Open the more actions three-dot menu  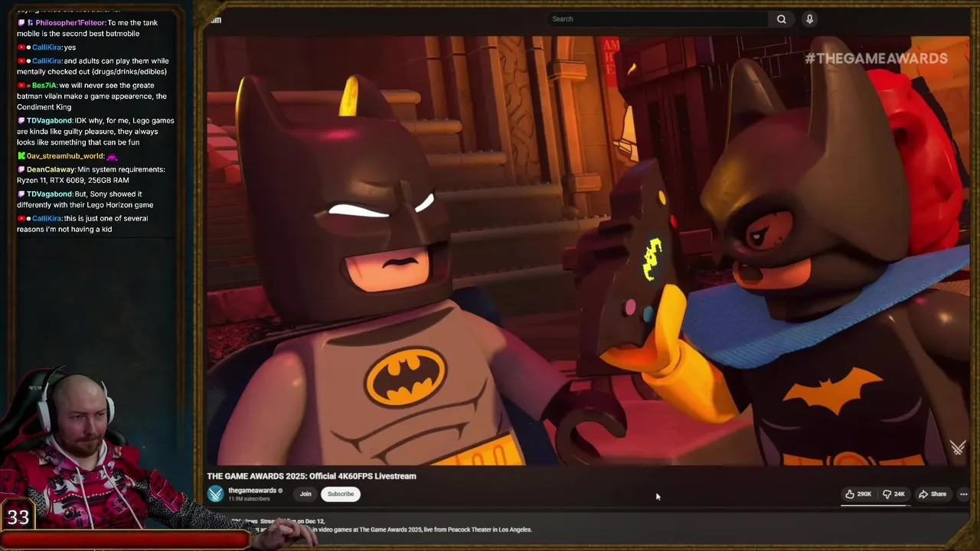[x=963, y=494]
